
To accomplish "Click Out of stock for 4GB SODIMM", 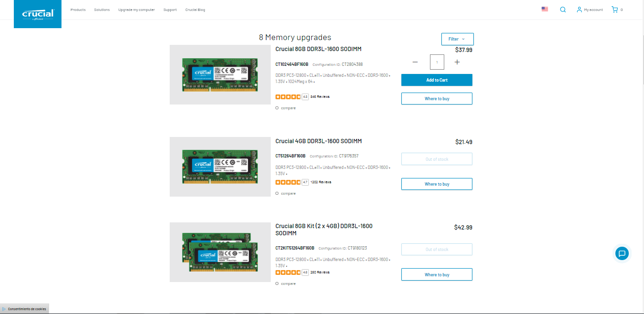I will (437, 159).
